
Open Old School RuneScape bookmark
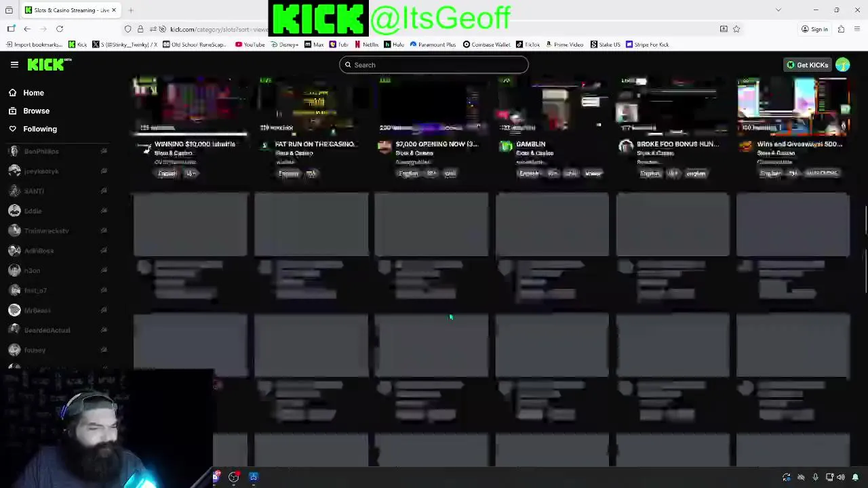click(193, 45)
